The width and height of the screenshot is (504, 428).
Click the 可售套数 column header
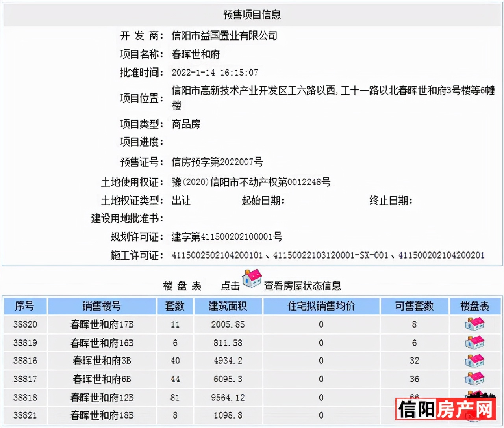coord(414,306)
